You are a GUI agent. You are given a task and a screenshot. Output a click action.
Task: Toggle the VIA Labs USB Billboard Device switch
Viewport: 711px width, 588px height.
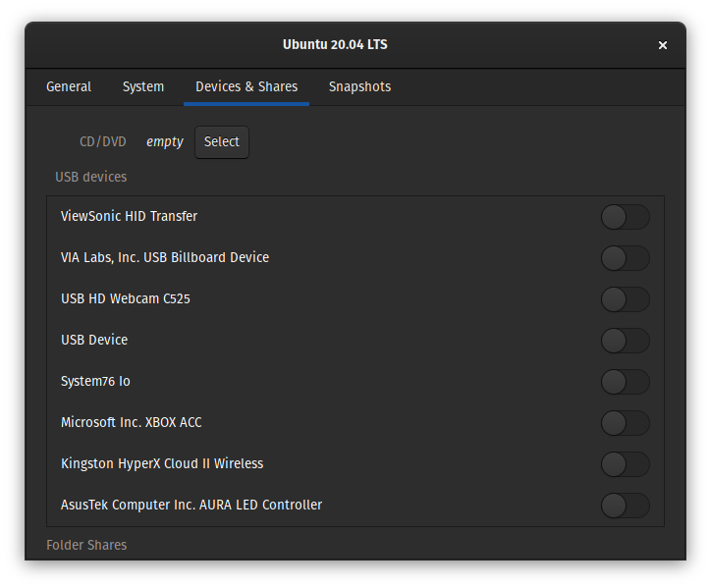coord(625,258)
